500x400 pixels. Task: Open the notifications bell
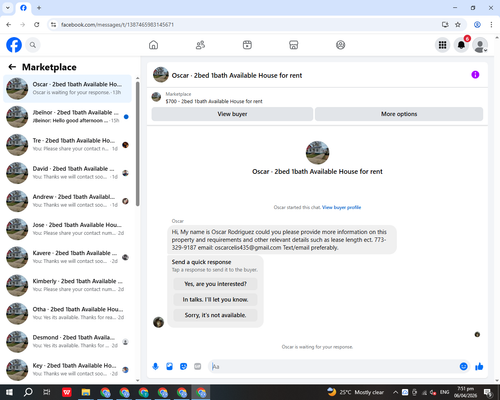(461, 45)
